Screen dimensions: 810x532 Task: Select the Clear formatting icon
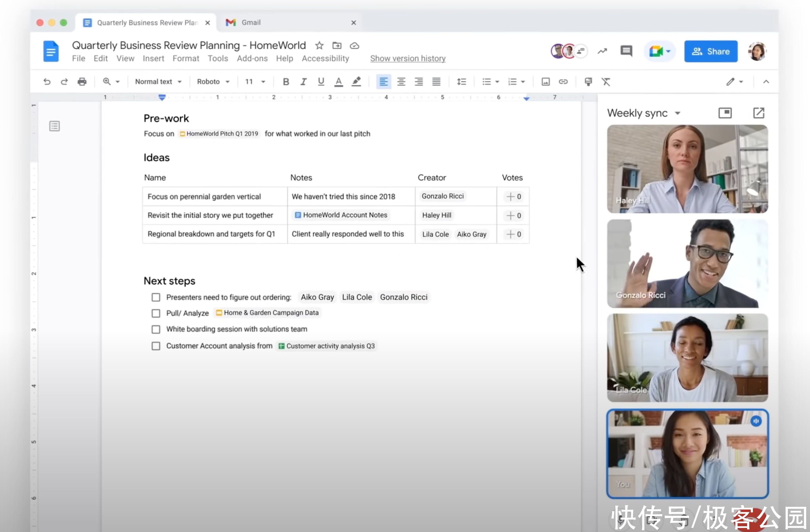[x=607, y=81]
